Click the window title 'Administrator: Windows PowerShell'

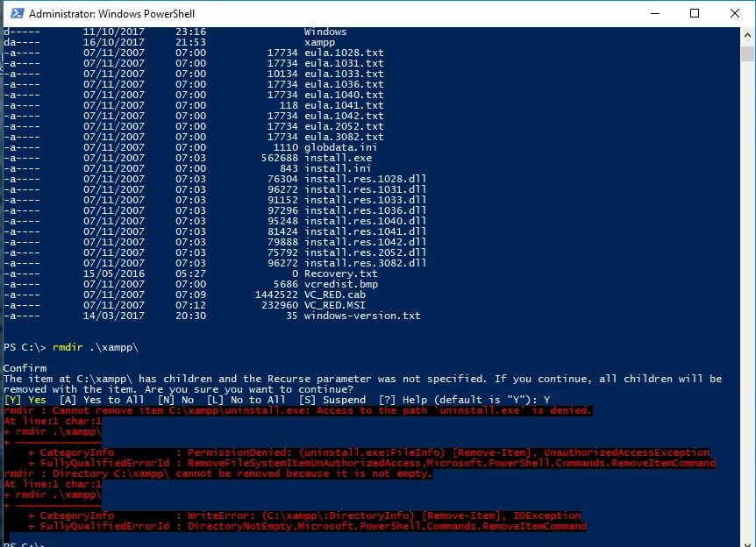click(x=112, y=13)
